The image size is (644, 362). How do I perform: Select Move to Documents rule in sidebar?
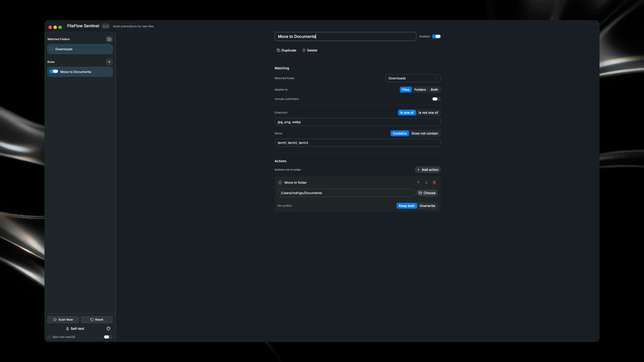pyautogui.click(x=80, y=72)
